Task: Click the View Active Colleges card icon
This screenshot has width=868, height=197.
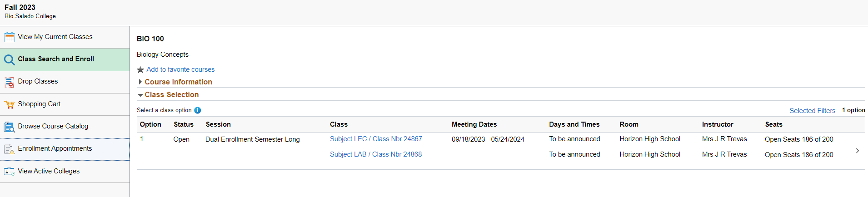Action: click(x=9, y=171)
